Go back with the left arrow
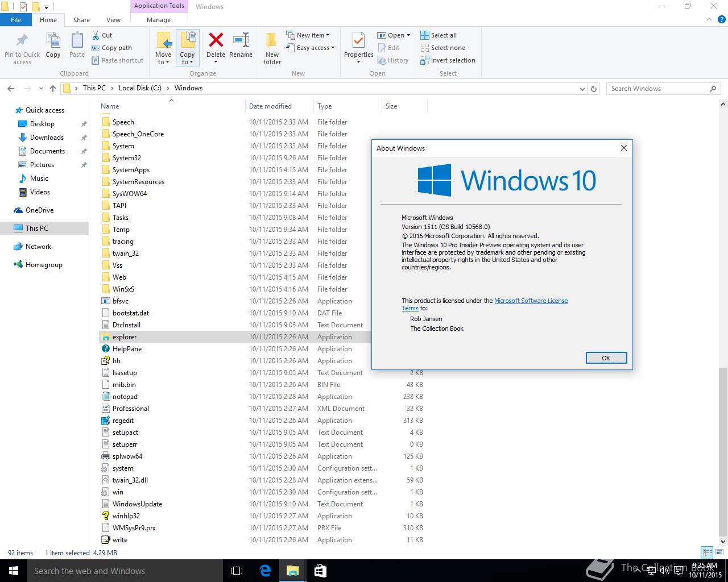 coord(11,89)
